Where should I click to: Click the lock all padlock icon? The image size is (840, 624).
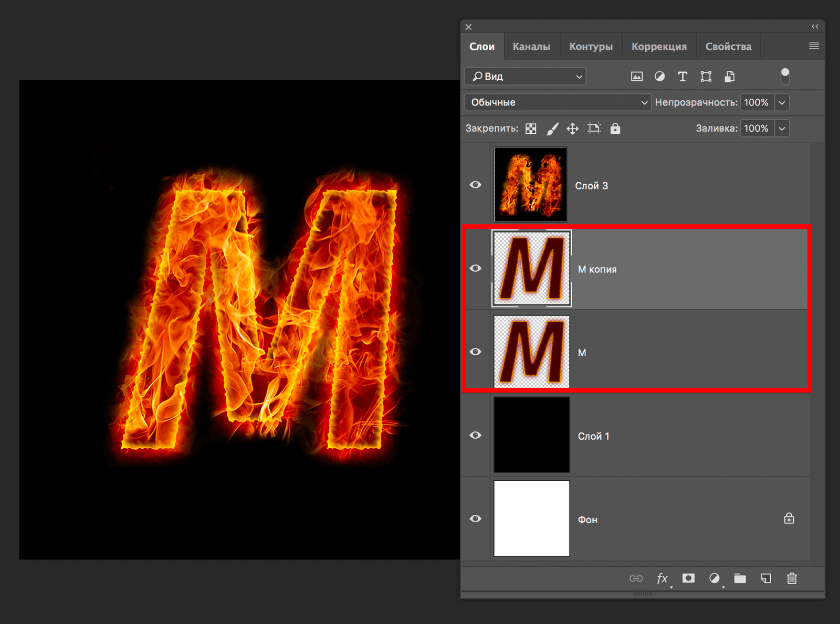pos(615,129)
